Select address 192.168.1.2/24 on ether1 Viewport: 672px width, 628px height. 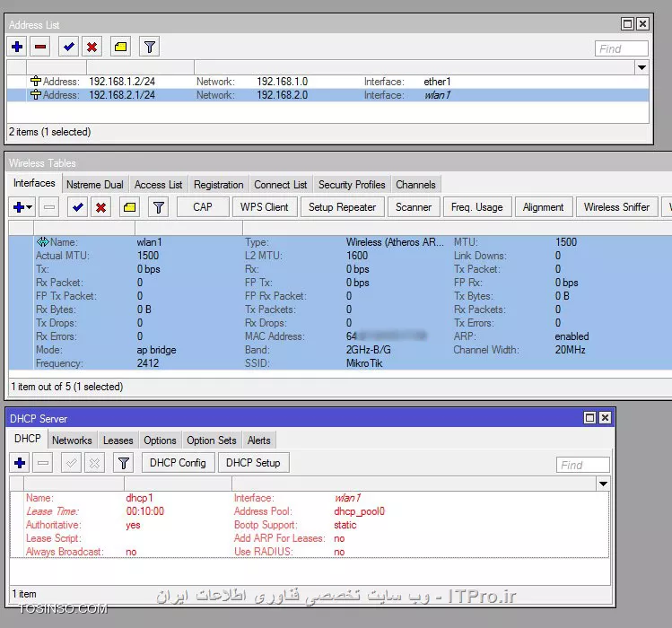coord(327,82)
